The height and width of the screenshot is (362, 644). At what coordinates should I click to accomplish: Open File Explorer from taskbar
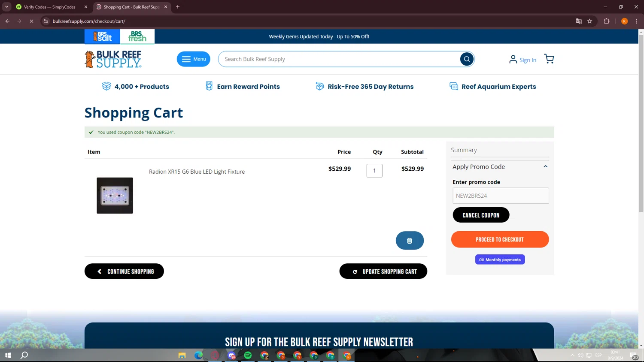click(x=182, y=355)
